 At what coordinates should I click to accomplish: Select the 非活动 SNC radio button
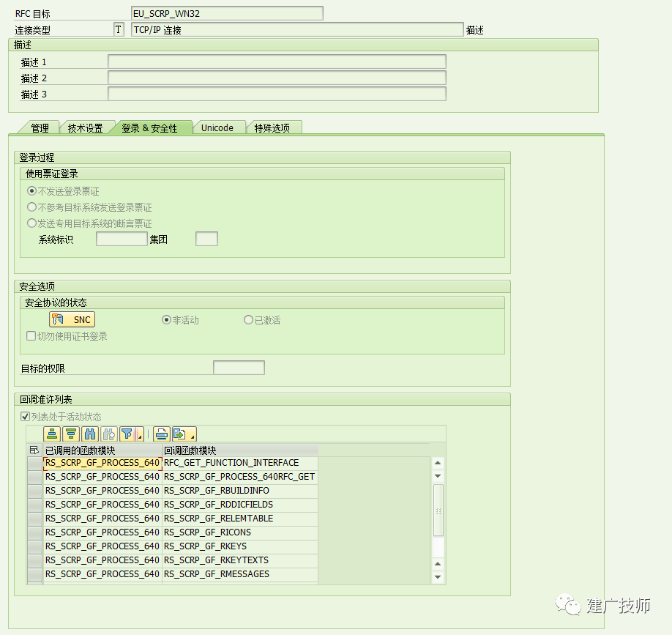point(166,320)
